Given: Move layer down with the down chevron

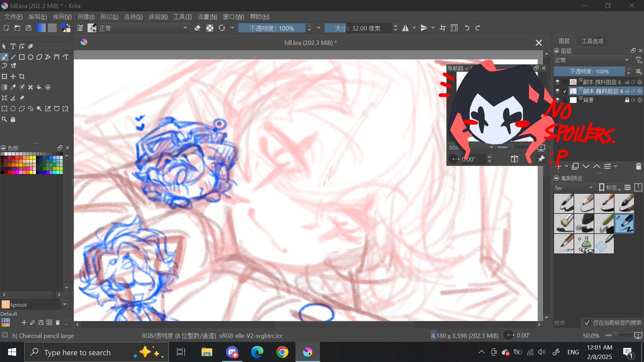Looking at the screenshot, I should (x=586, y=166).
